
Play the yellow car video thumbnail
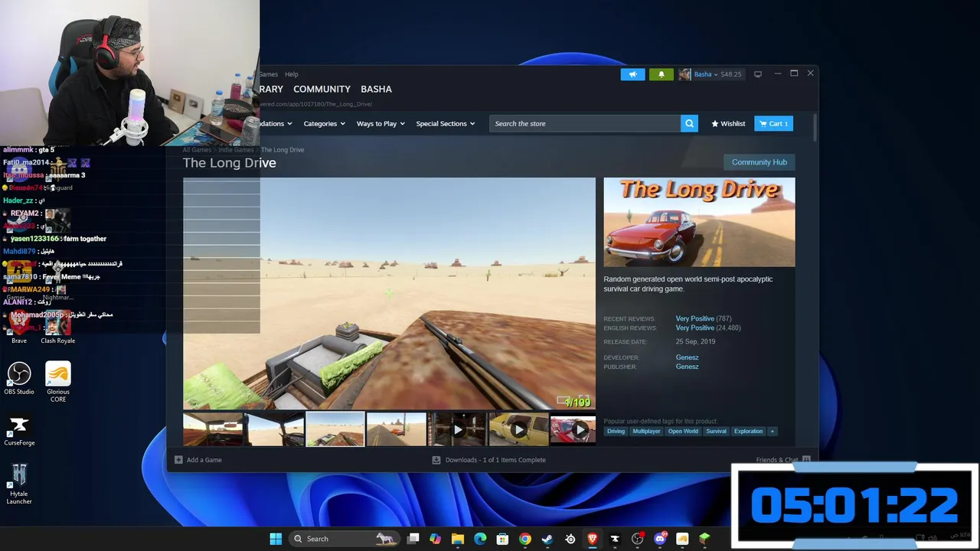[x=518, y=429]
